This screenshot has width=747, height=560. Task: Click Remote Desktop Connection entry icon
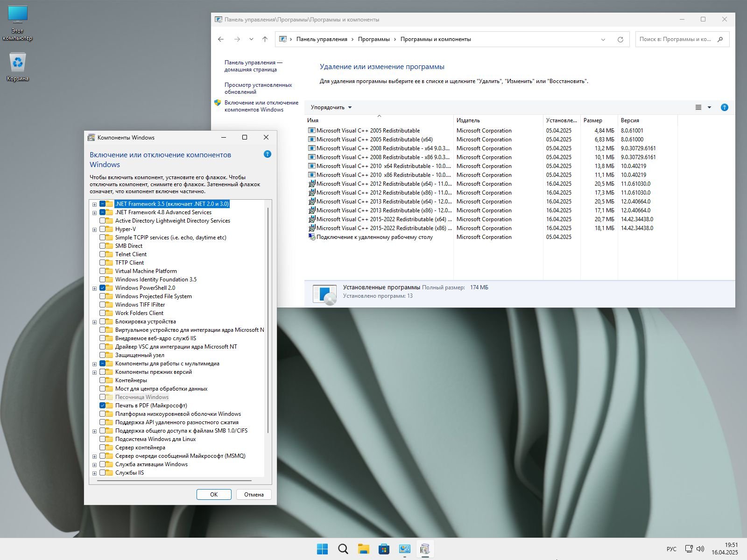312,237
